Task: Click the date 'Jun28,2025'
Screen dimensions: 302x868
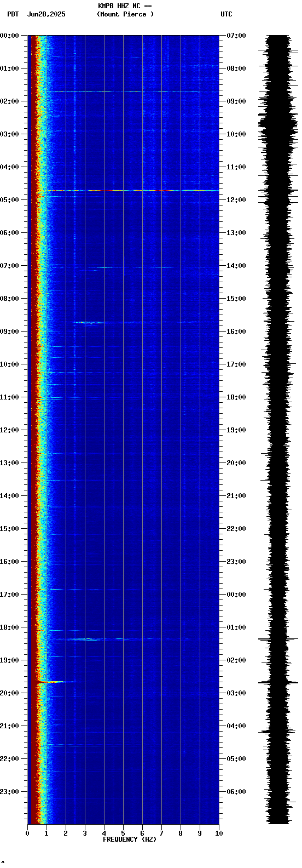Action: click(x=46, y=14)
